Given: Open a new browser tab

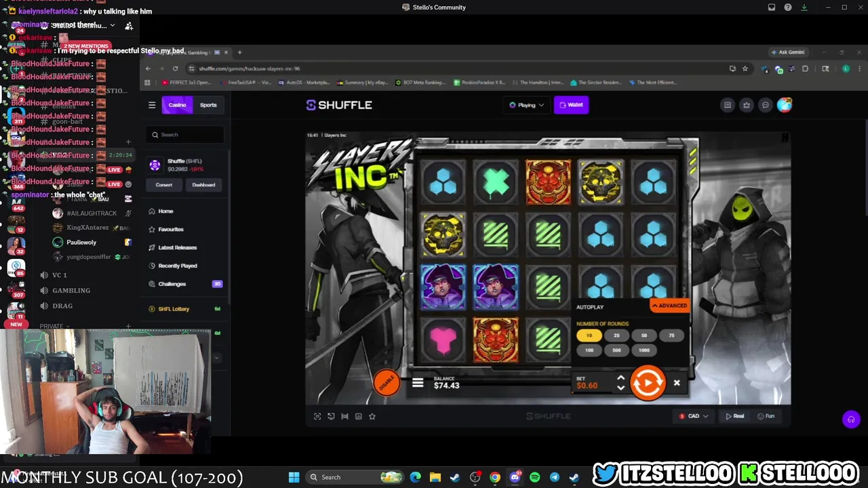Looking at the screenshot, I should tap(239, 52).
